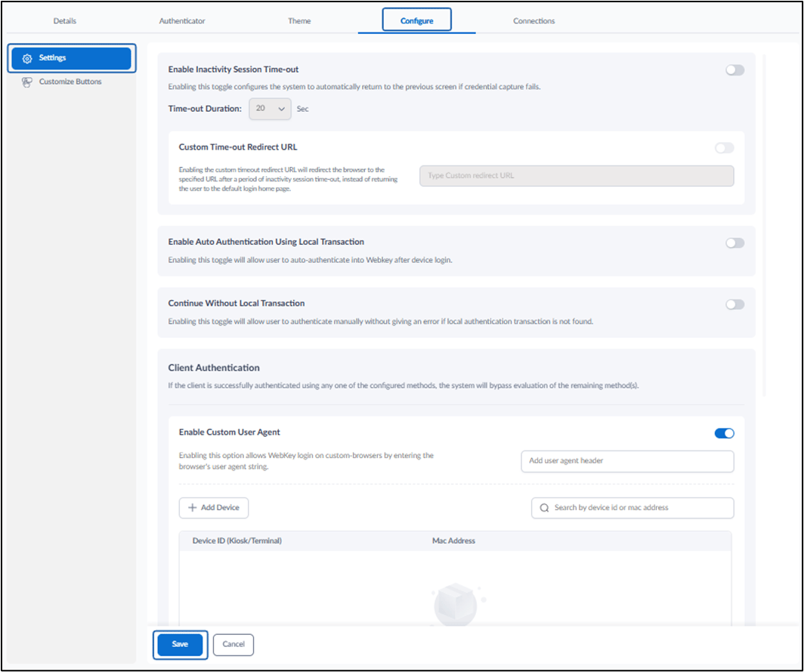The height and width of the screenshot is (672, 804).
Task: Select the Configure tab
Action: tap(417, 20)
